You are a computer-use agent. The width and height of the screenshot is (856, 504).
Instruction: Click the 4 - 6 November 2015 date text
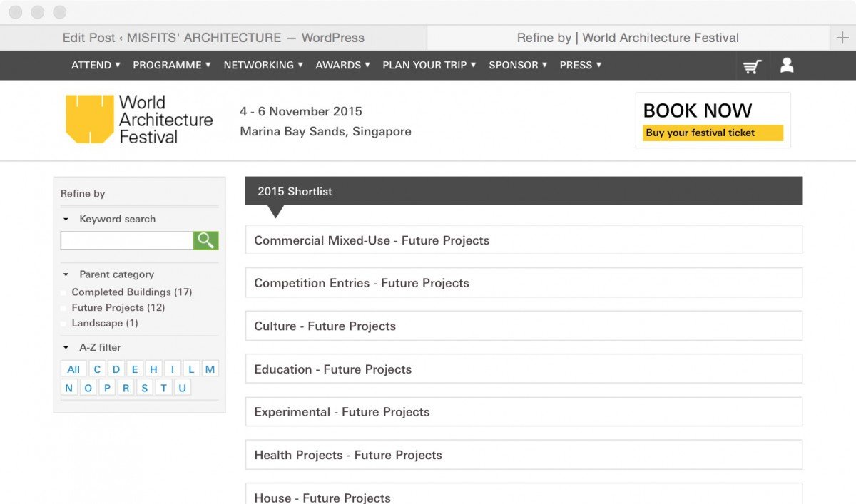pyautogui.click(x=301, y=111)
